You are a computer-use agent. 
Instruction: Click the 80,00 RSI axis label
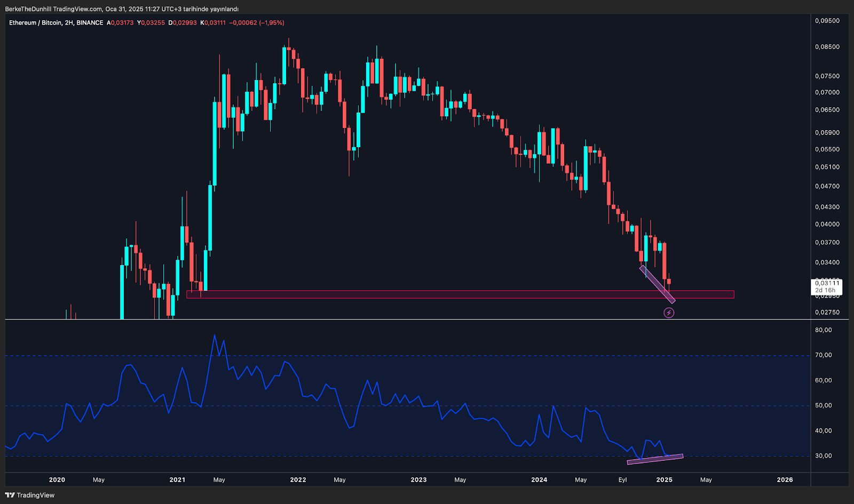[x=824, y=330]
